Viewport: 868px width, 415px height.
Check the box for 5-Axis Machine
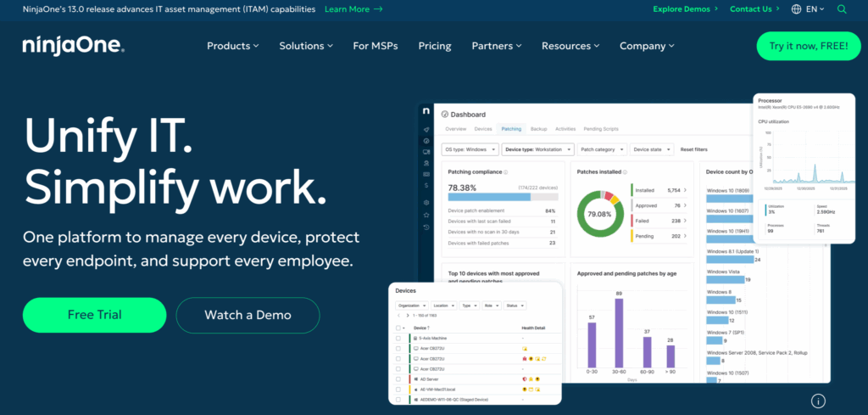click(398, 338)
